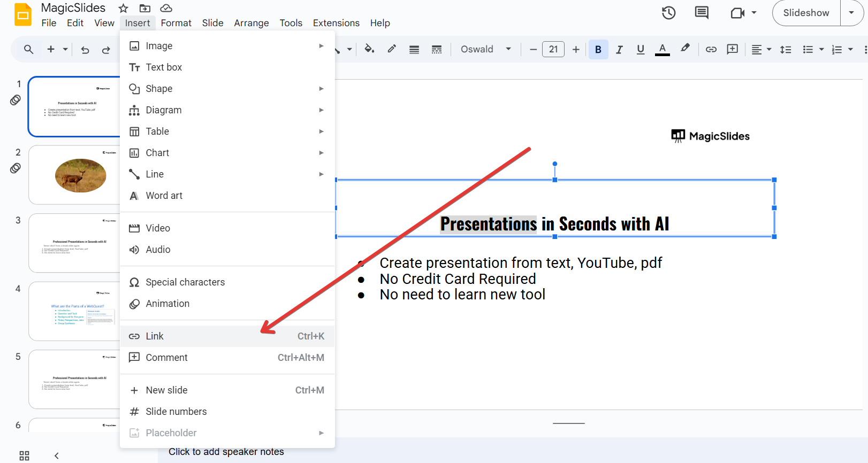868x463 pixels.
Task: Add a comment from the toolbar
Action: pyautogui.click(x=733, y=49)
